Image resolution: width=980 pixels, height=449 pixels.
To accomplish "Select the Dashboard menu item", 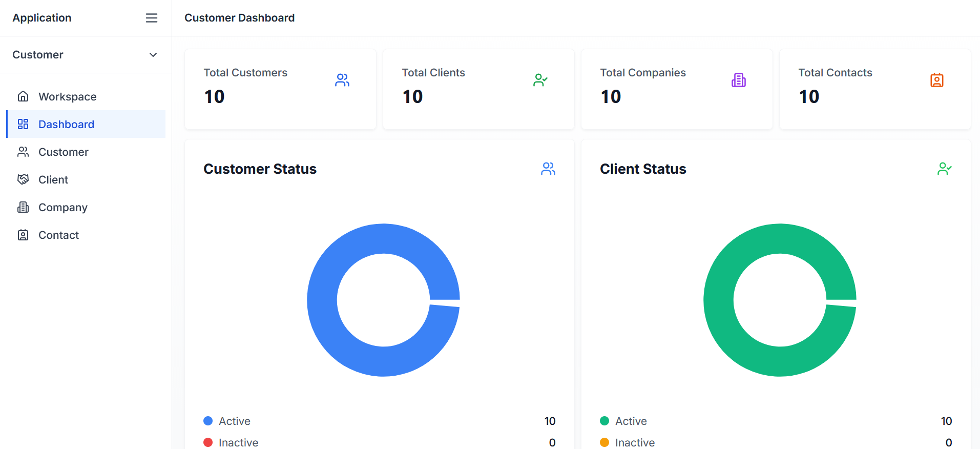I will pos(86,124).
